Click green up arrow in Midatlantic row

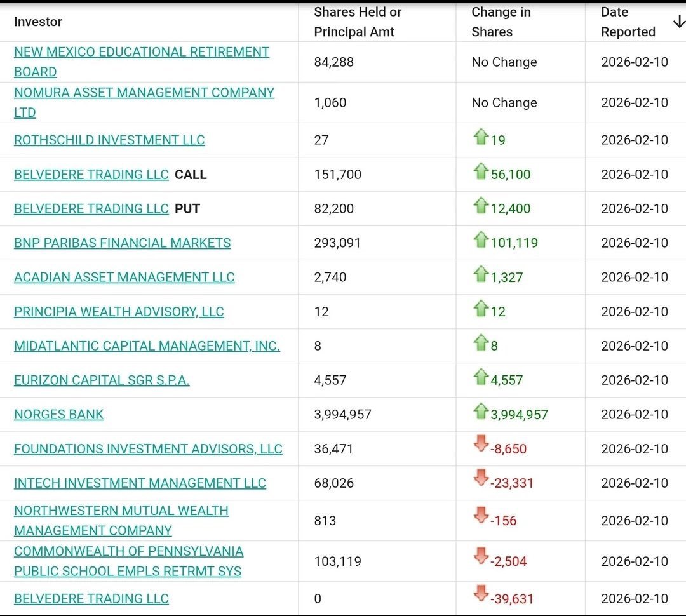tap(481, 342)
